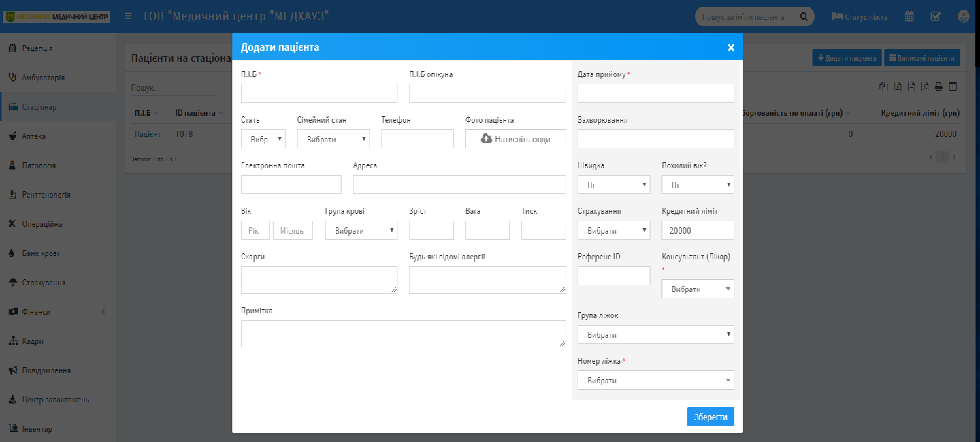Open the Інвентар sidebar section

[58, 429]
